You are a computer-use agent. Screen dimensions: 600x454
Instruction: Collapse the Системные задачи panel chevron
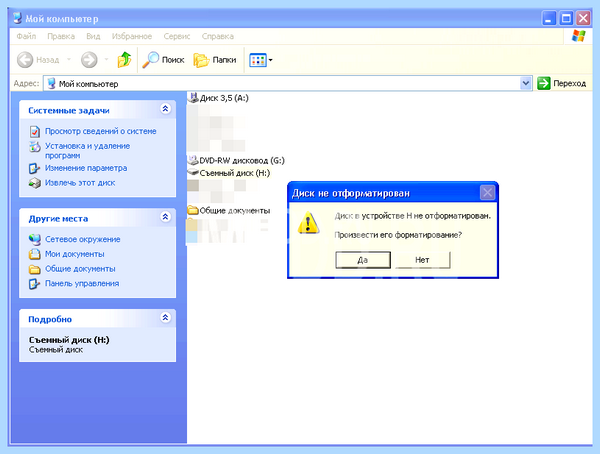pyautogui.click(x=165, y=109)
